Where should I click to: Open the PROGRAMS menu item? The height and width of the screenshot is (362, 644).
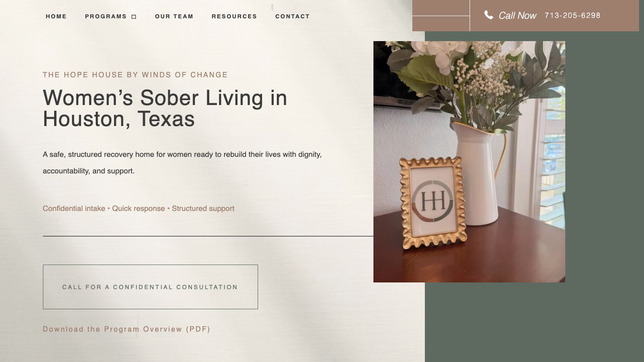point(106,17)
